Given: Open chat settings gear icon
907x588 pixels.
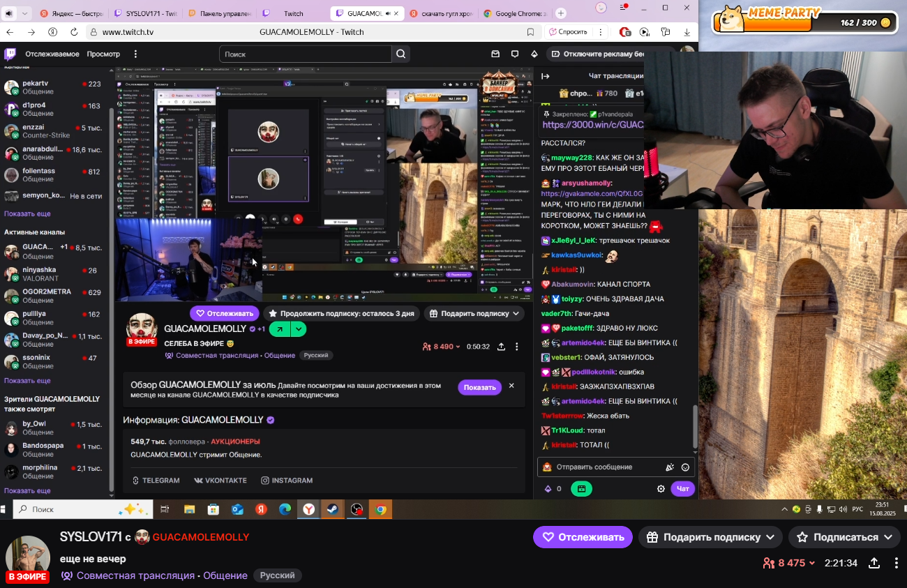Looking at the screenshot, I should (661, 489).
